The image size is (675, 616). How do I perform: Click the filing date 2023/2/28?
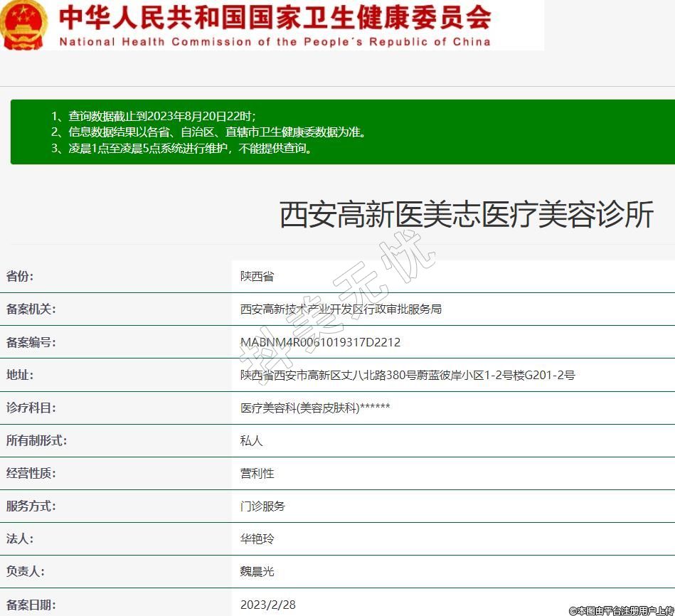267,605
